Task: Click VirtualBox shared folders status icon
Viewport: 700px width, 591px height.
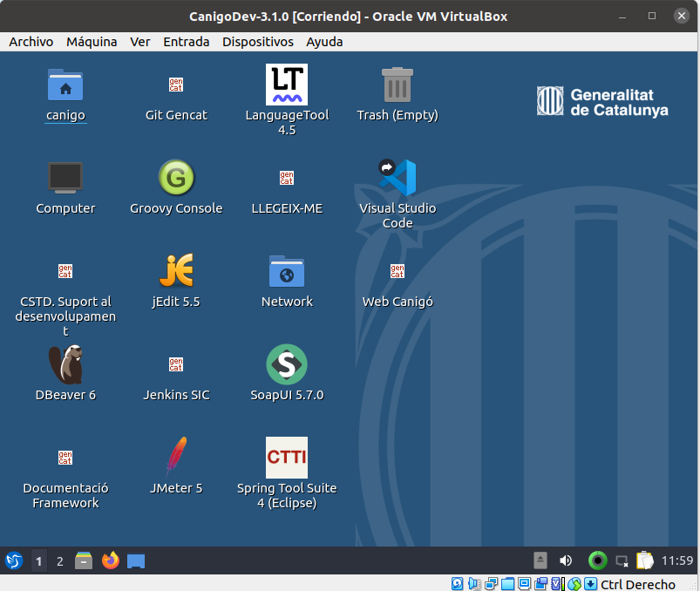Action: 507,583
